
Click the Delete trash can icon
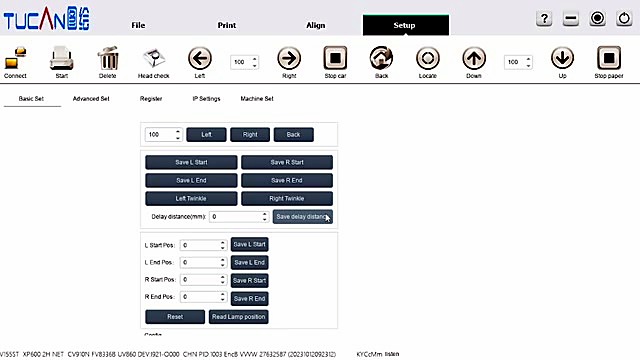coord(108,58)
